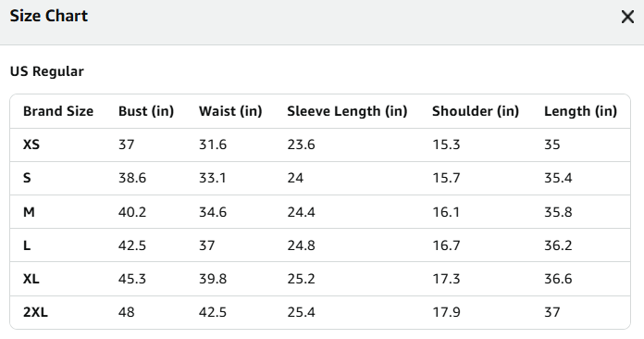Click the 35.4 length value for S

[558, 178]
